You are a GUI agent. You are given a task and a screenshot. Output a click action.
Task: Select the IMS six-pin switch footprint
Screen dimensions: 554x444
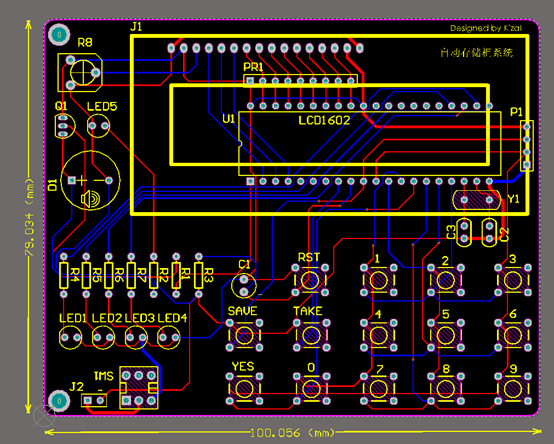click(x=139, y=388)
